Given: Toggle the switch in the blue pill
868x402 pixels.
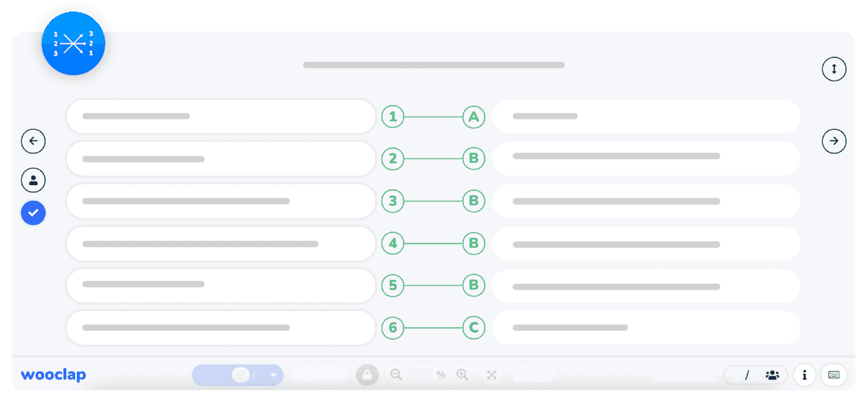Looking at the screenshot, I should point(241,375).
